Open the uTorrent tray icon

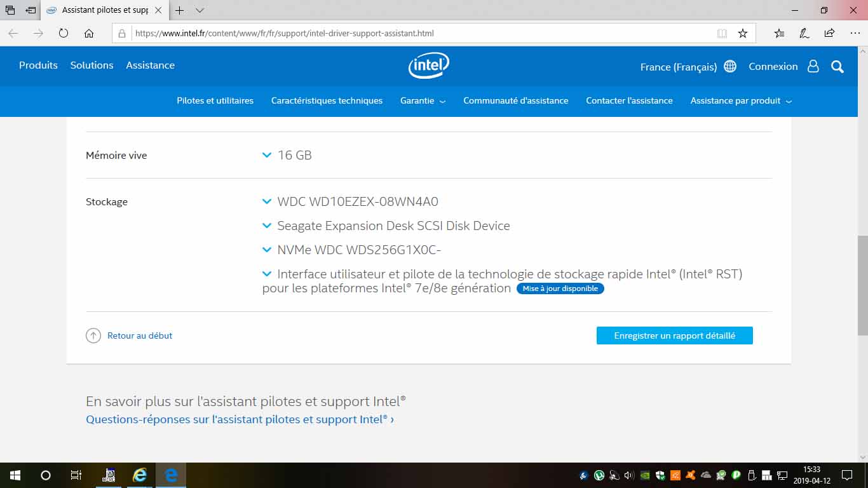[599, 475]
